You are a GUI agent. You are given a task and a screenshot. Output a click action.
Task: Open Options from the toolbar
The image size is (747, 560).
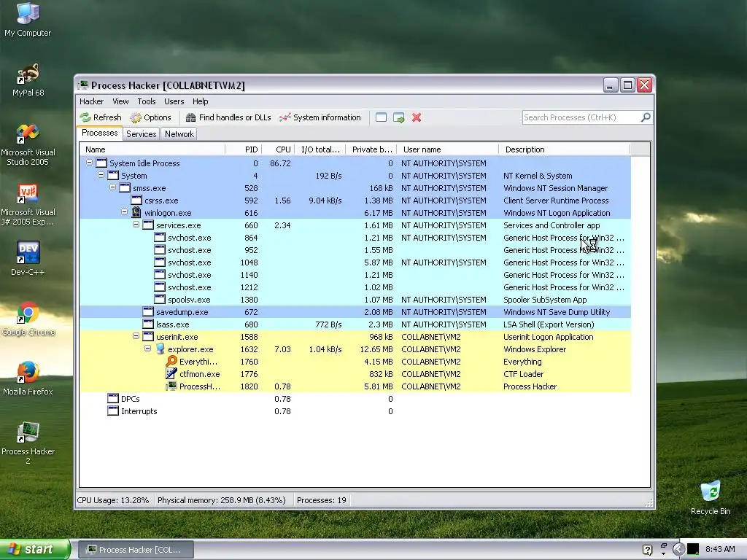[150, 117]
